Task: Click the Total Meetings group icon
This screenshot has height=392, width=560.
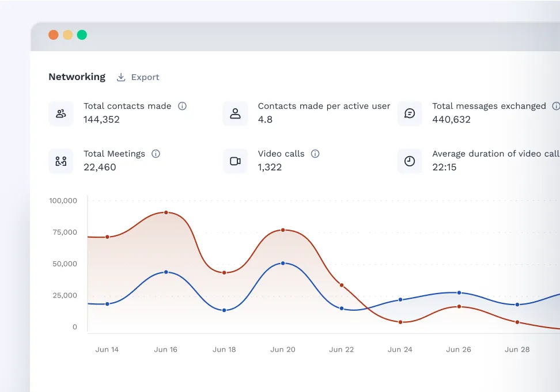Action: point(61,161)
